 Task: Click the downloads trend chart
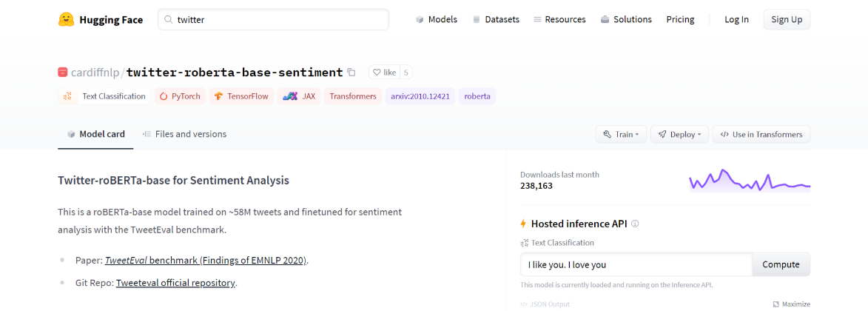749,181
